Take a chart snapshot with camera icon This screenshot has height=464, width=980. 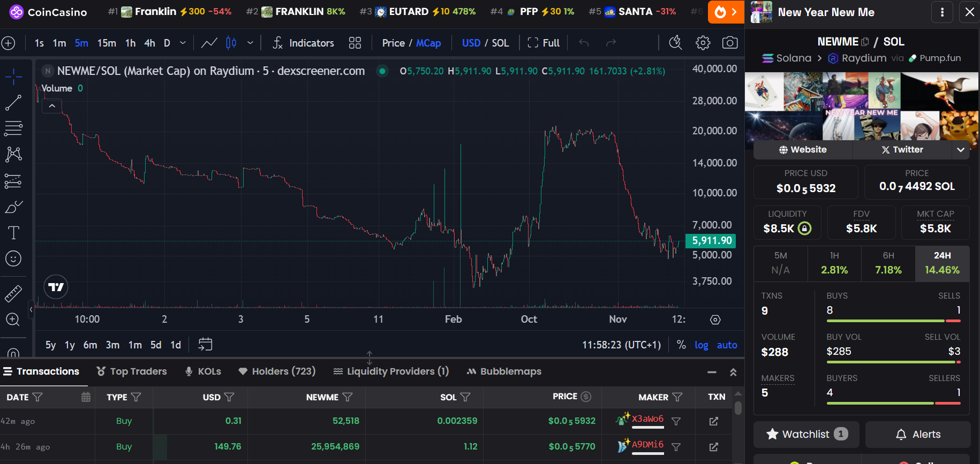[x=729, y=43]
